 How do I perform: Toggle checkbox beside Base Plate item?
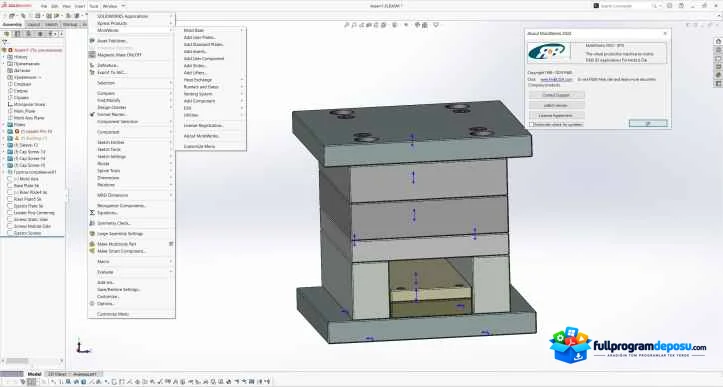point(10,185)
